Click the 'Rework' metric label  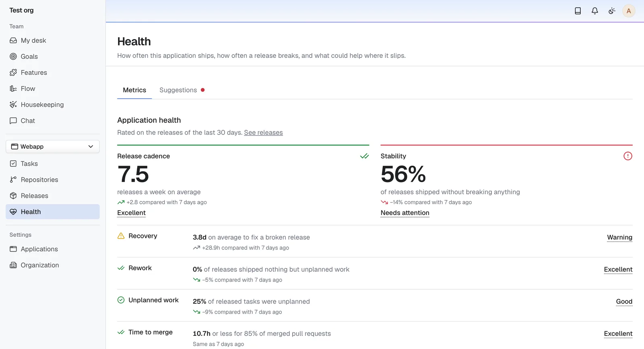(140, 268)
